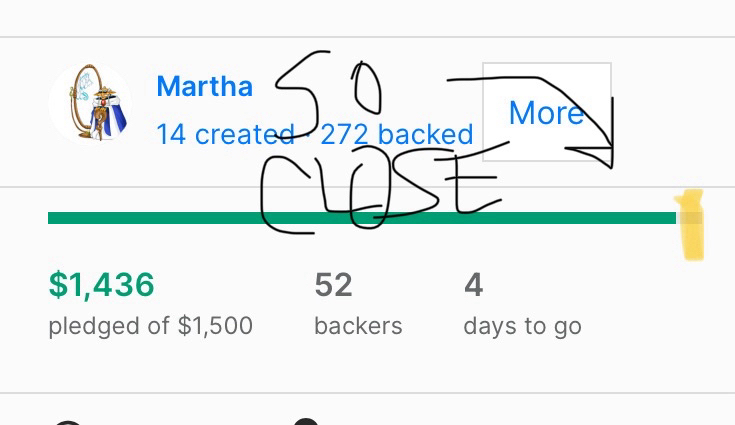735x425 pixels.
Task: Click the 'backers' label
Action: pos(358,326)
